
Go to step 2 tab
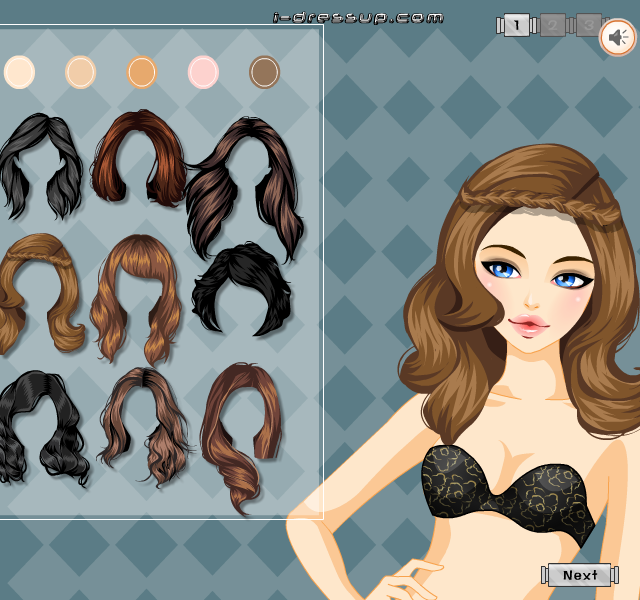tap(553, 25)
